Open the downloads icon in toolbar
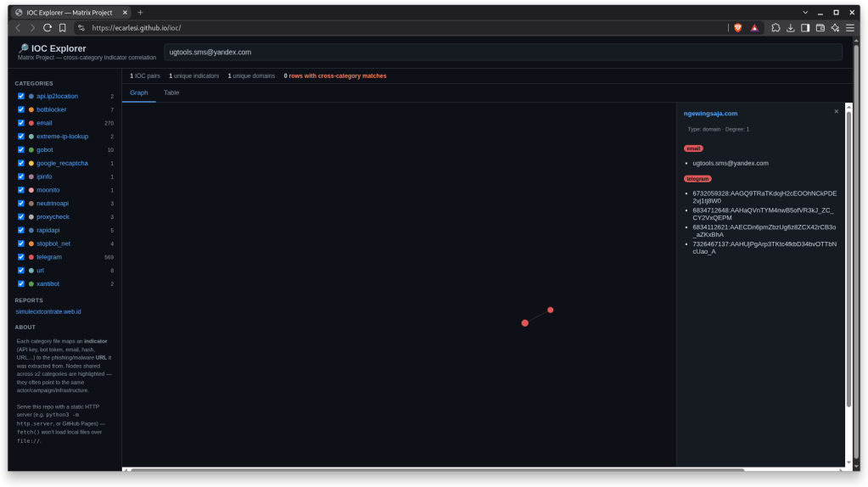Viewport: 868px width, 487px height. [x=791, y=28]
